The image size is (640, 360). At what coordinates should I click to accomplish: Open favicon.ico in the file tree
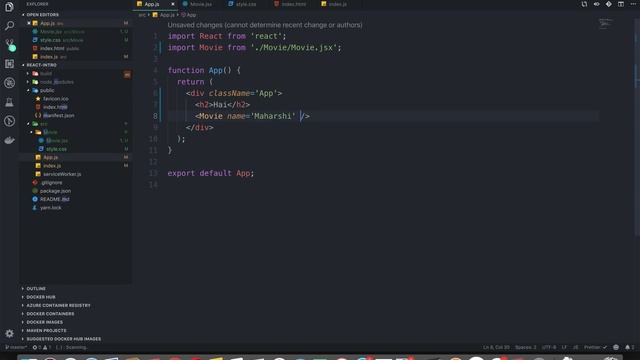click(x=56, y=99)
